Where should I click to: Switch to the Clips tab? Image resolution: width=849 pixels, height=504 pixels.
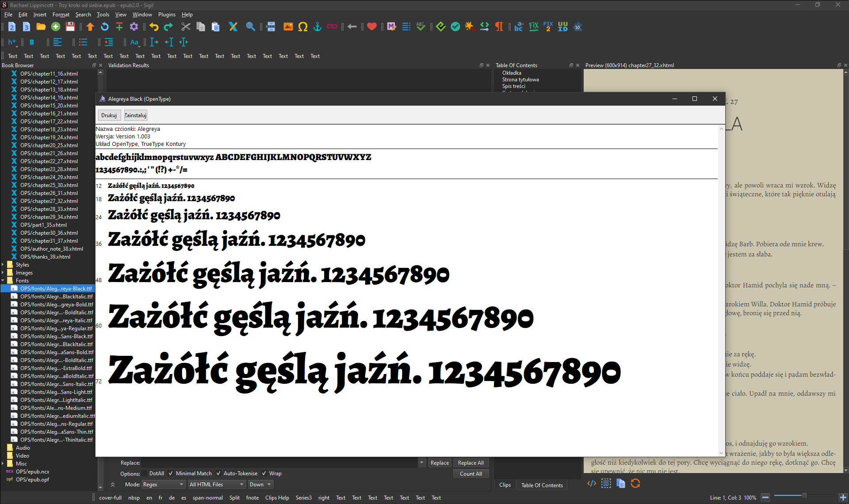coord(505,485)
